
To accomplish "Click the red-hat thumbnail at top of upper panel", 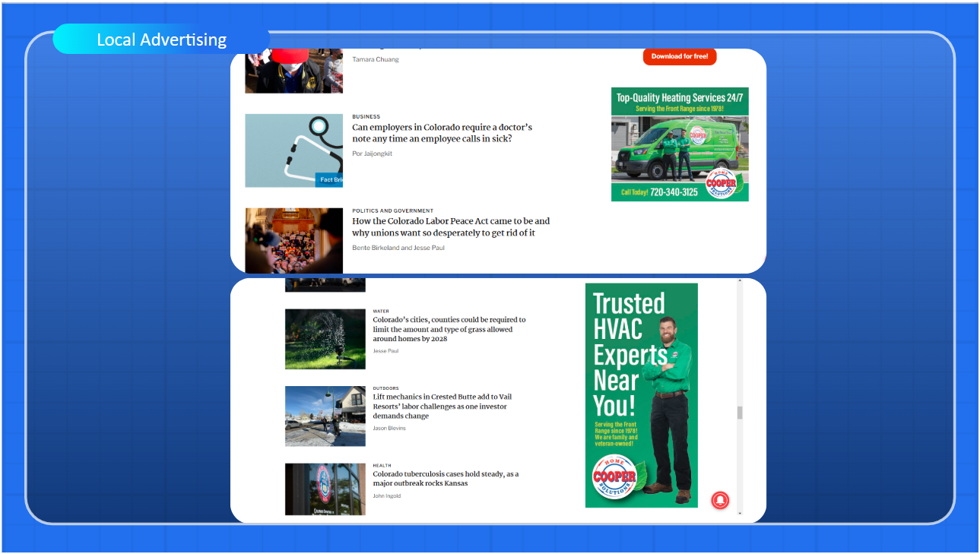I will (293, 71).
